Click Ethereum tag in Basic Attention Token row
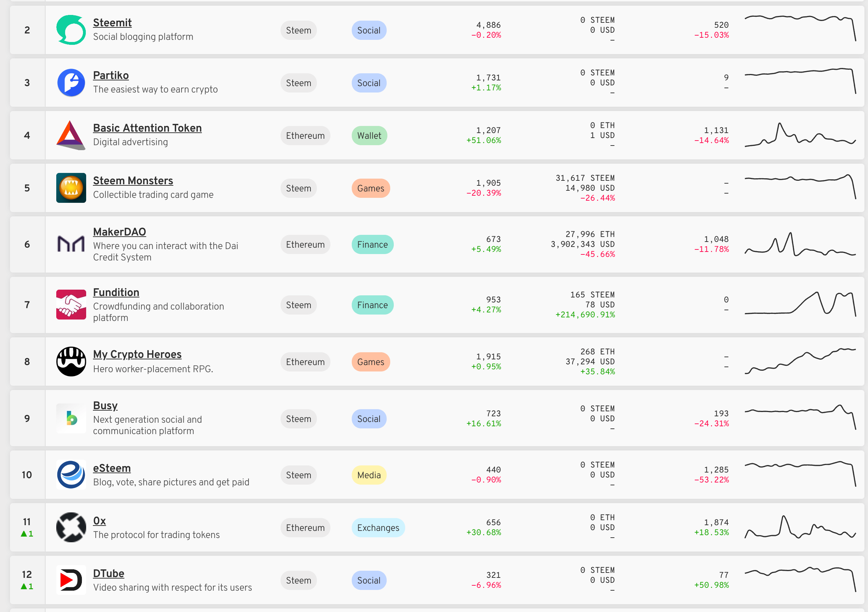 305,136
